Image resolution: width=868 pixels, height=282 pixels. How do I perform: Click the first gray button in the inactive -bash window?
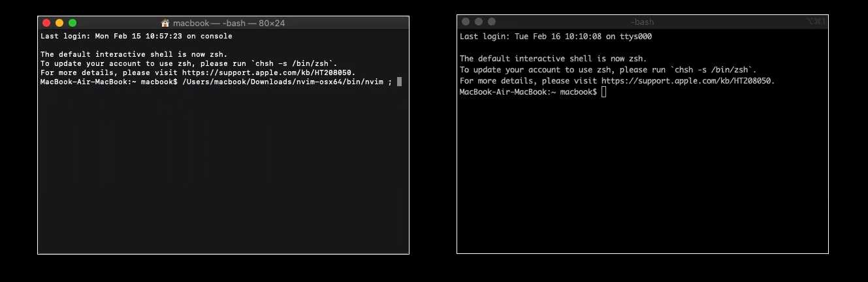click(466, 22)
